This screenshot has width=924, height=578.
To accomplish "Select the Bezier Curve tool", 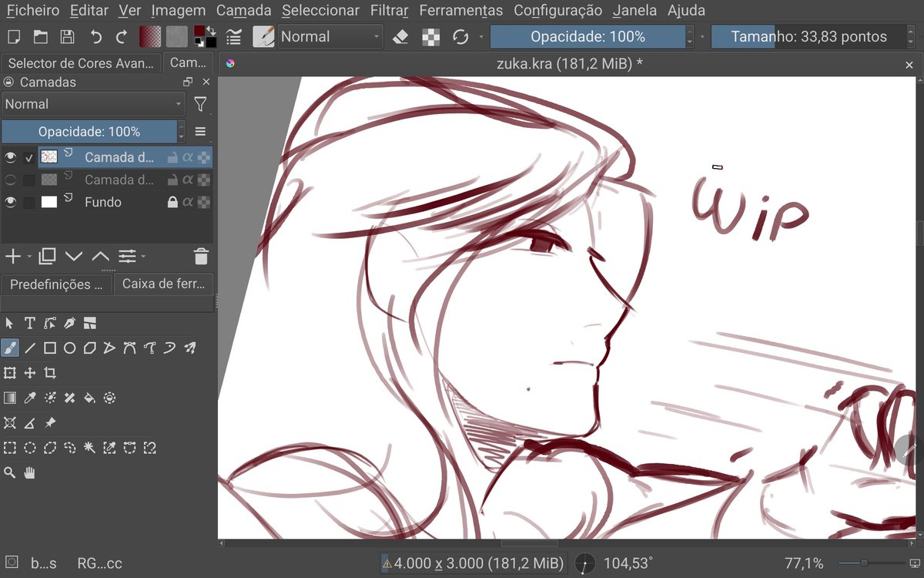I will (129, 348).
